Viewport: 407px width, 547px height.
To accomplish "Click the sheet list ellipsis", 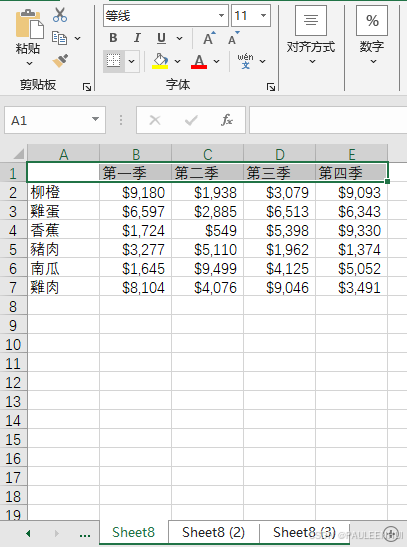I will pyautogui.click(x=85, y=534).
